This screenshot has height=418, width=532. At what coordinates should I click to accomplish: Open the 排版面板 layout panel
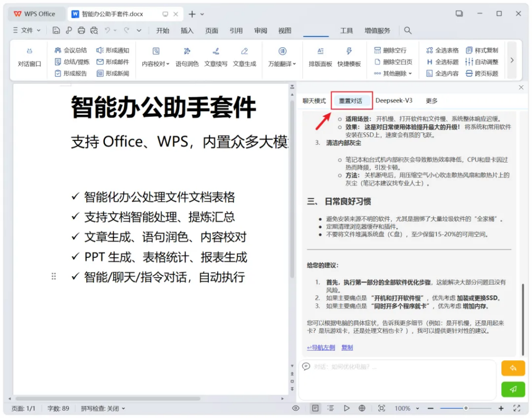320,57
